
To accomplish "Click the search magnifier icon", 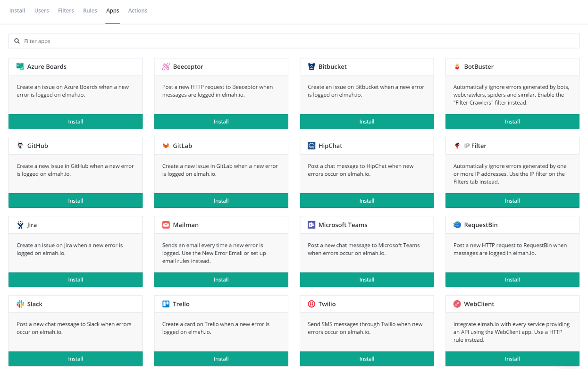I will point(17,41).
